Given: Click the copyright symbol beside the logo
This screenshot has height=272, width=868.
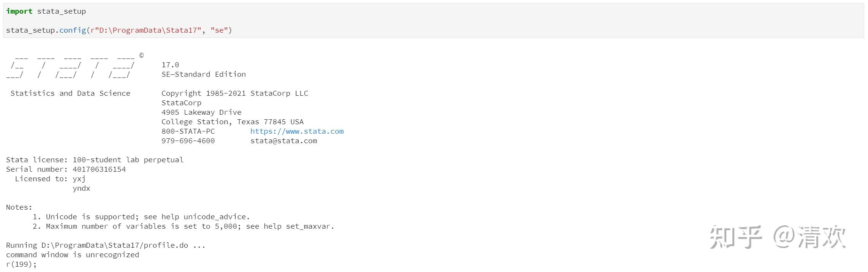Looking at the screenshot, I should [141, 55].
